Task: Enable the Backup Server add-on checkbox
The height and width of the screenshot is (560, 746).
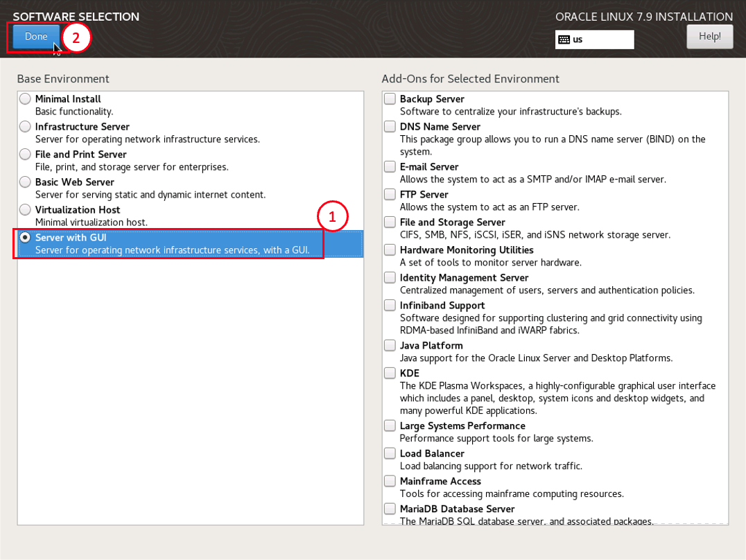Action: 390,99
